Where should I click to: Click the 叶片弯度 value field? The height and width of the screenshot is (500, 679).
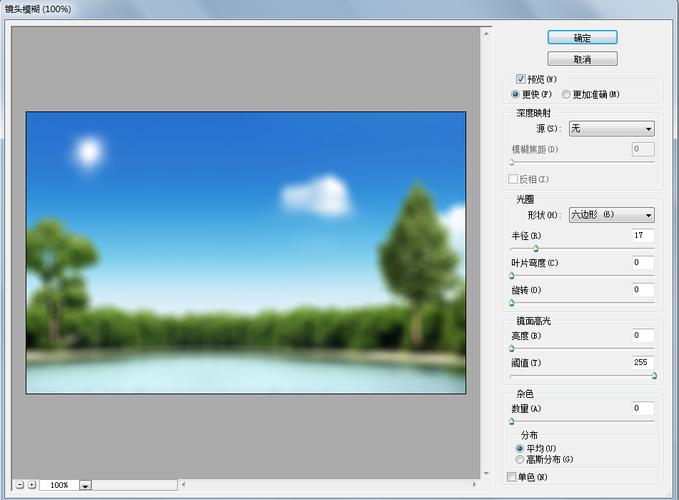[643, 263]
